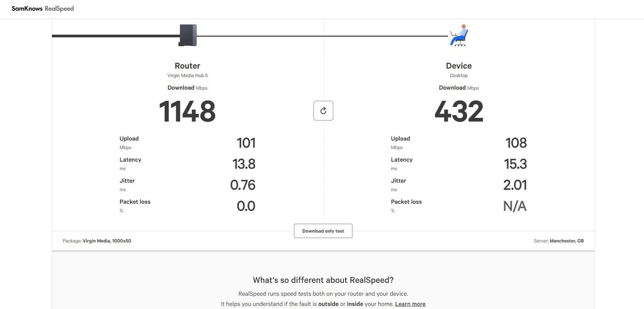Click the router packet loss value 0.0

point(246,206)
